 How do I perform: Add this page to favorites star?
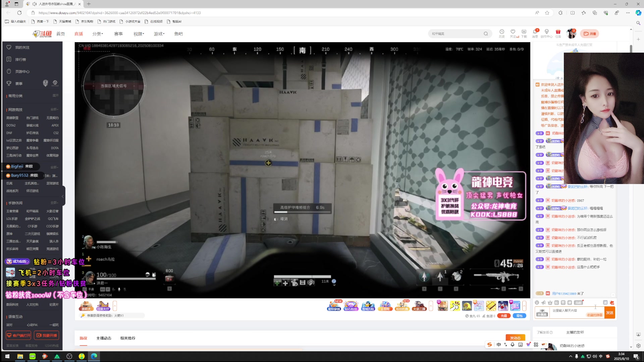(547, 13)
